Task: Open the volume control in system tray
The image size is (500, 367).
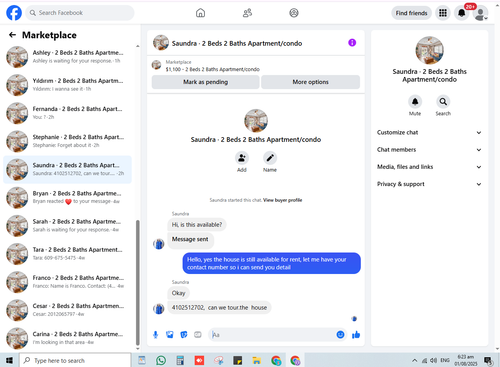Action: pos(433,360)
